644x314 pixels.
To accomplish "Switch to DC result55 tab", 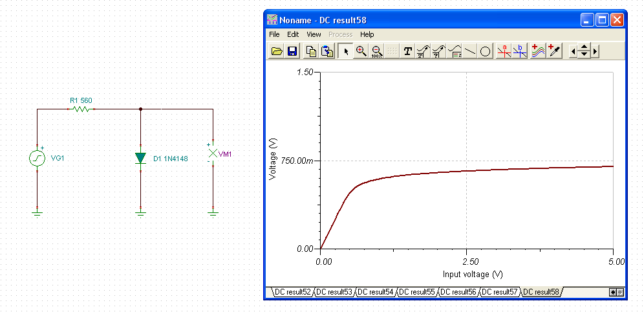I will [417, 292].
